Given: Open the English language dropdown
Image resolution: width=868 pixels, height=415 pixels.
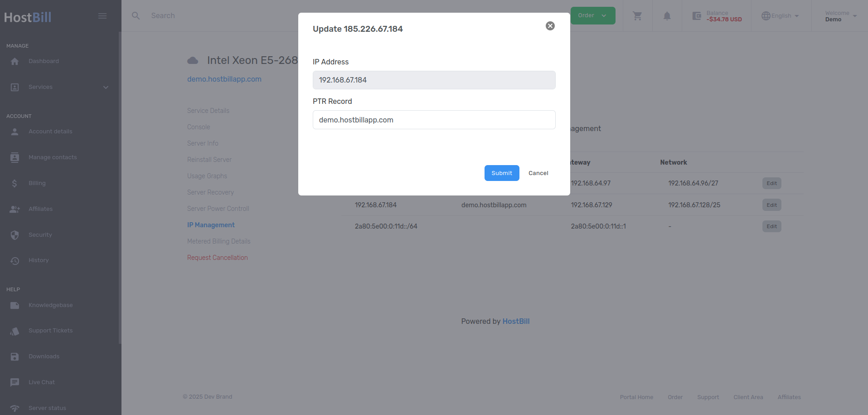Looking at the screenshot, I should [x=780, y=16].
